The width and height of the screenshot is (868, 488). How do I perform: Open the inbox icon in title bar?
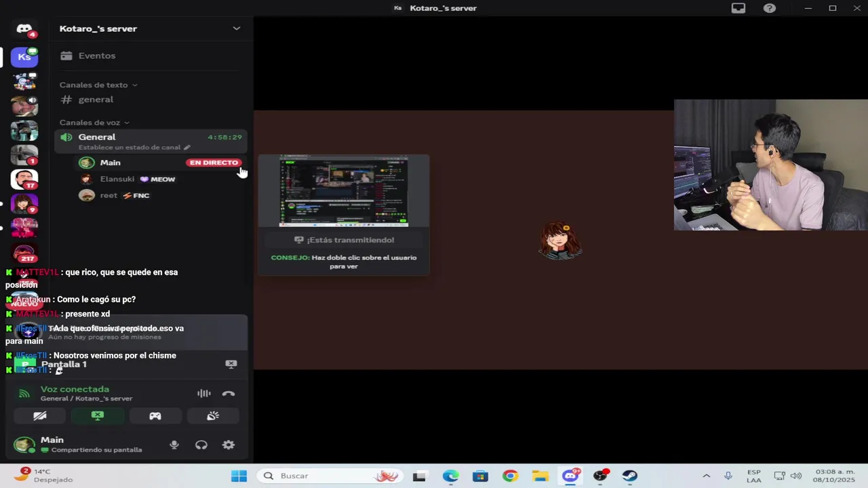[x=738, y=8]
